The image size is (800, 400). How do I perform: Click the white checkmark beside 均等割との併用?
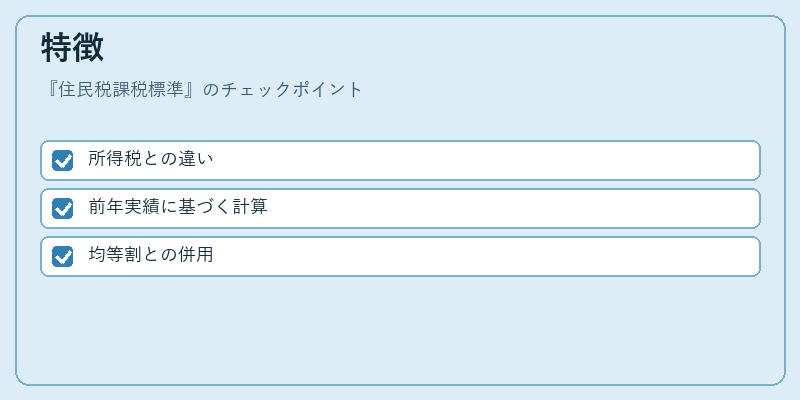point(63,257)
